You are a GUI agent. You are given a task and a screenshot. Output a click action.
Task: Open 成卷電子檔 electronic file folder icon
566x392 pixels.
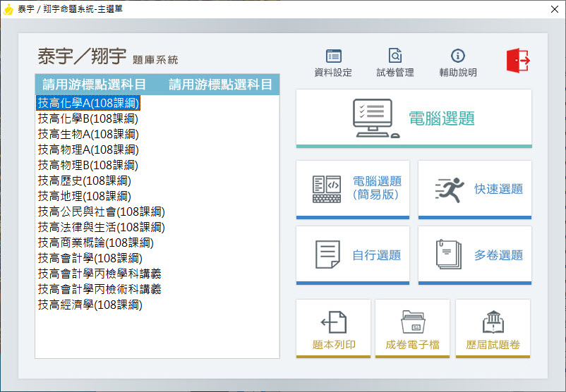tap(412, 328)
